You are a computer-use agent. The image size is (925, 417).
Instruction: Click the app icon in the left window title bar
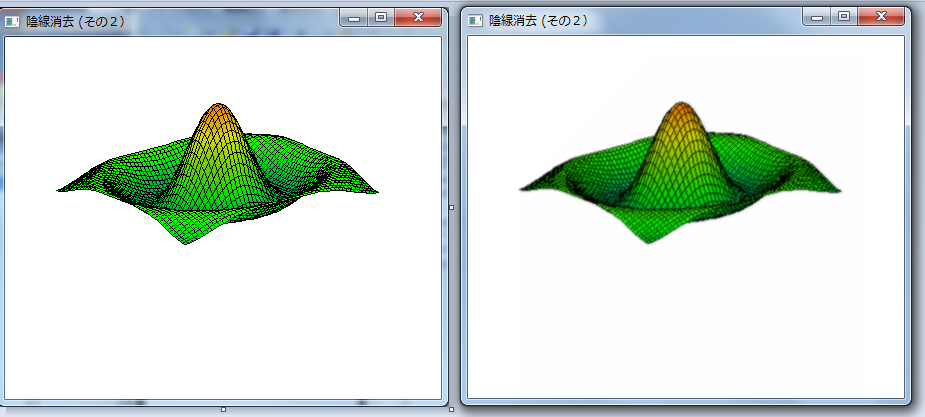pyautogui.click(x=12, y=22)
